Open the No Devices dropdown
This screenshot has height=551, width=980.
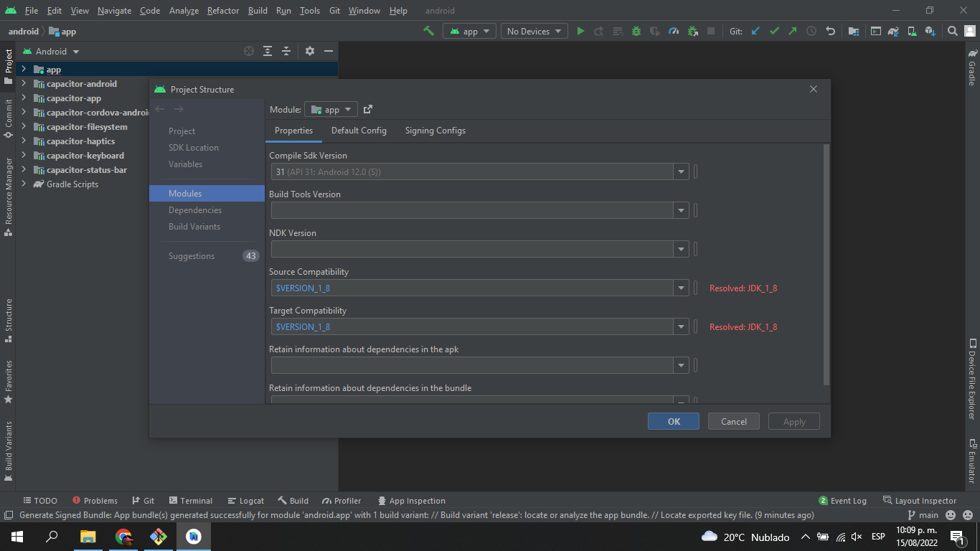coord(534,31)
